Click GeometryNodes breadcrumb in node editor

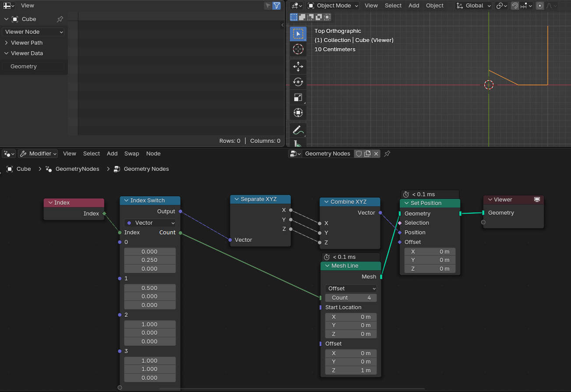77,169
